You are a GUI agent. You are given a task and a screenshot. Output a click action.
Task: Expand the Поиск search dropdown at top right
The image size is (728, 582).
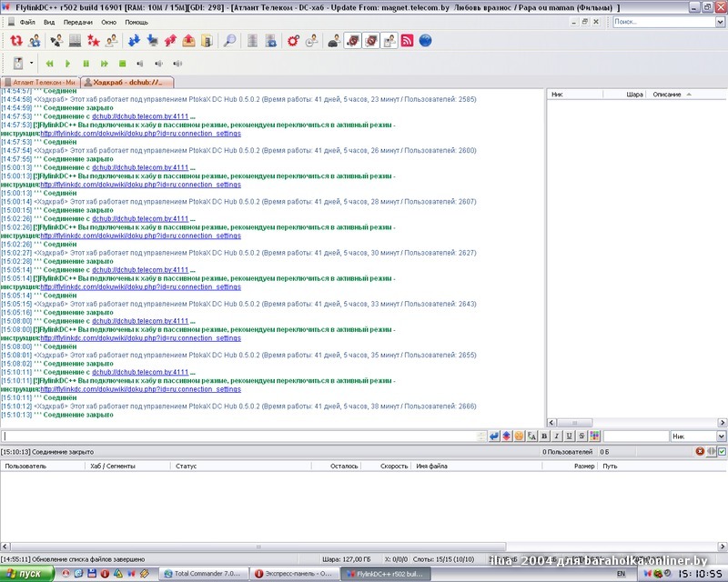(x=720, y=21)
